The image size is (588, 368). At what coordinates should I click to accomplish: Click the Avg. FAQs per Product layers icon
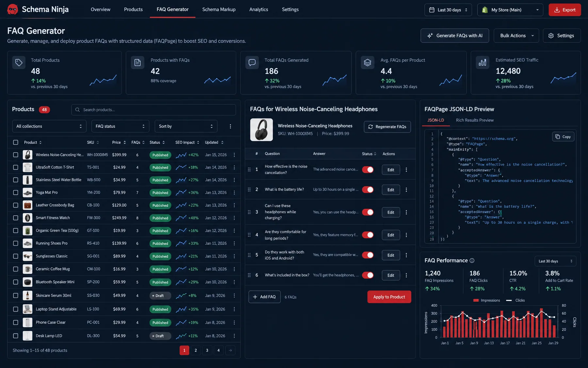367,62
